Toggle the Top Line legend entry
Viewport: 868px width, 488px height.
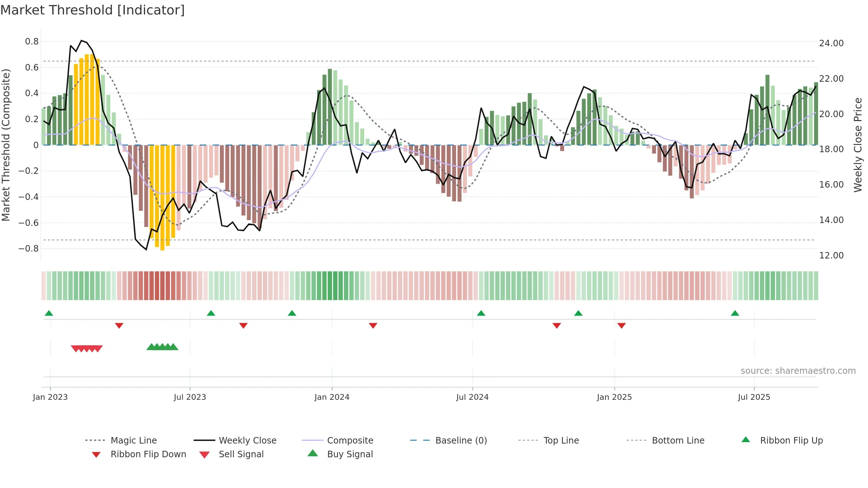[548, 440]
